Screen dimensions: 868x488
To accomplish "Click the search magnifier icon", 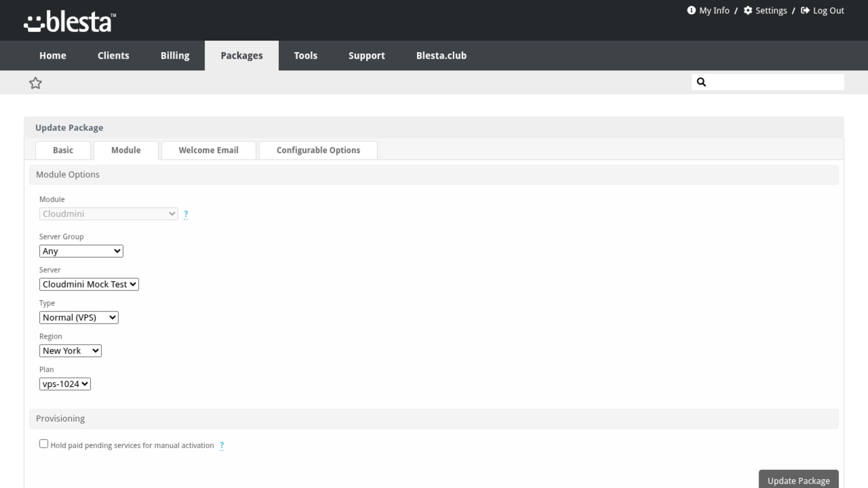I will (x=701, y=82).
